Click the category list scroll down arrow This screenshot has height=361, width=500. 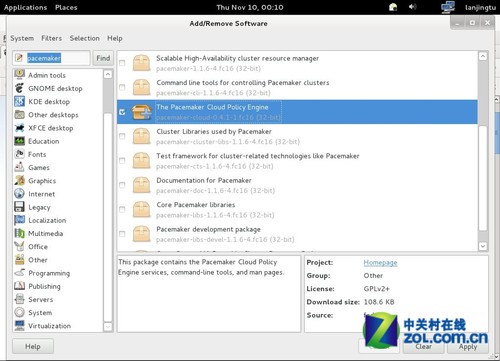[x=108, y=327]
